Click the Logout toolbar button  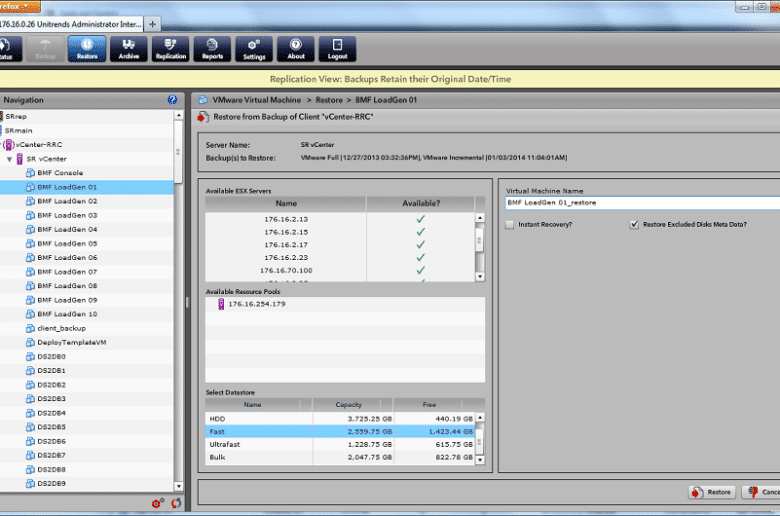pyautogui.click(x=338, y=49)
